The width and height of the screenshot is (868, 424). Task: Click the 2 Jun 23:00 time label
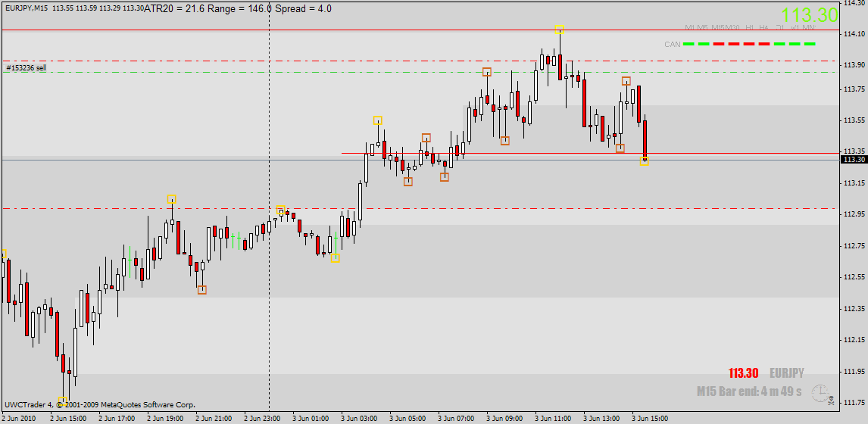coord(262,419)
